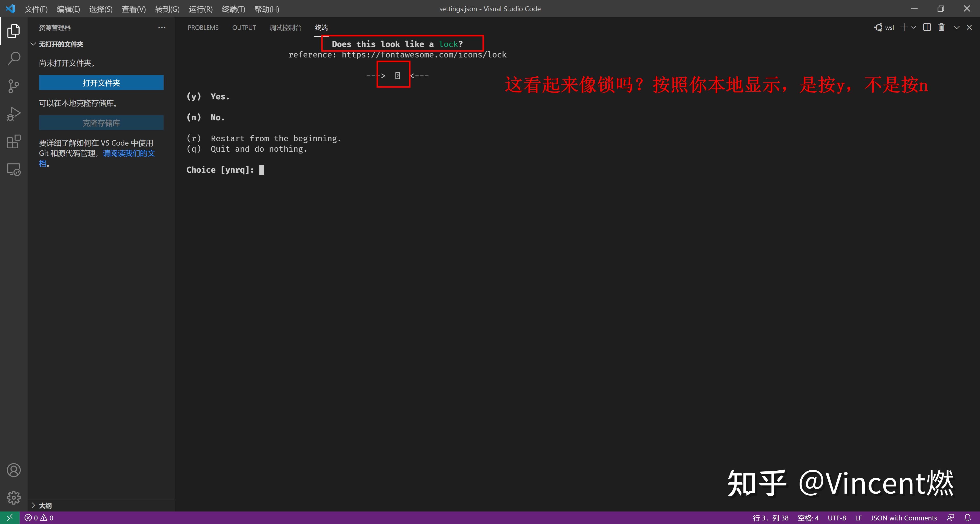Viewport: 980px width, 524px height.
Task: Open the terminal launch profile dropdown arrow
Action: [914, 27]
